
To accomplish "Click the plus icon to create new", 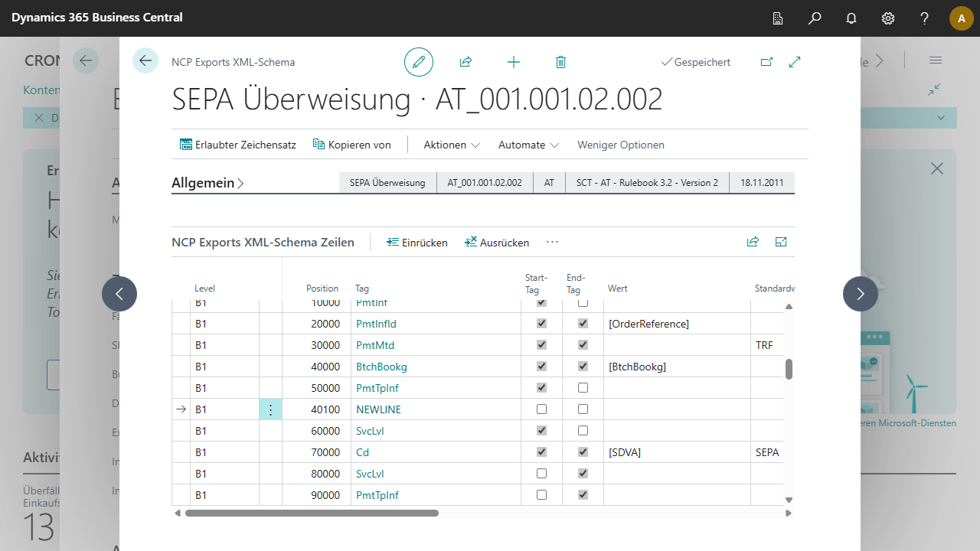I will tap(514, 62).
